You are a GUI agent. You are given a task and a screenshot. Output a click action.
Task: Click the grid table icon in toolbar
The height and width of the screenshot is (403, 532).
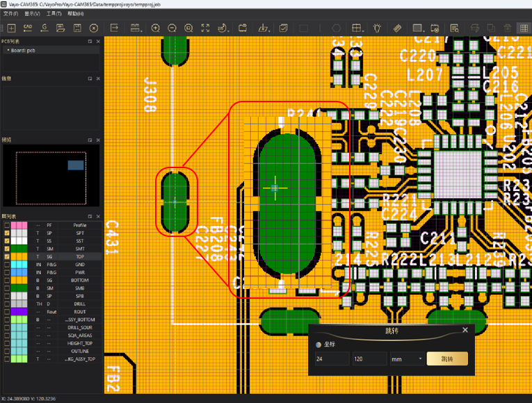[x=357, y=28]
